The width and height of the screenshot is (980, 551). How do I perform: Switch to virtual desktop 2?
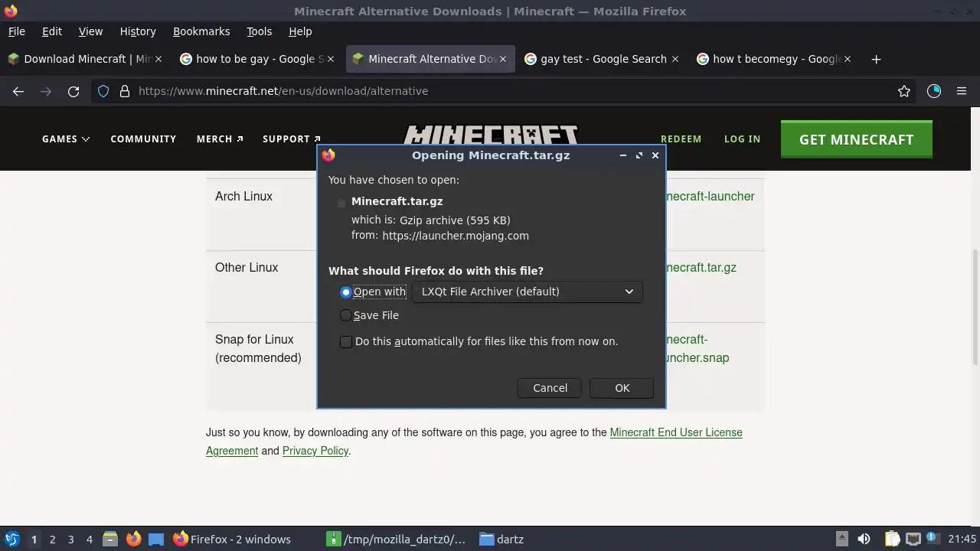tap(52, 540)
